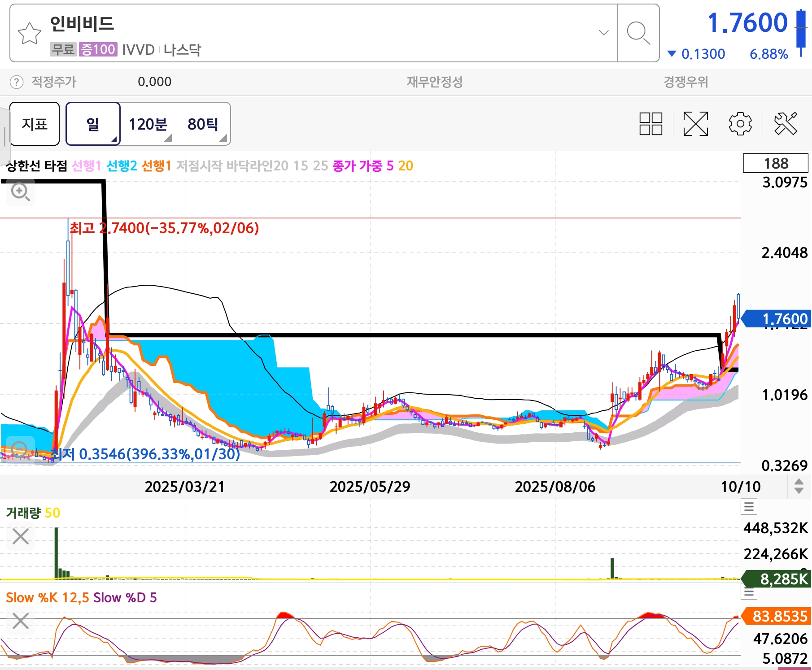Open chart settings gear
Viewport: 812px width, 670px height.
tap(740, 124)
